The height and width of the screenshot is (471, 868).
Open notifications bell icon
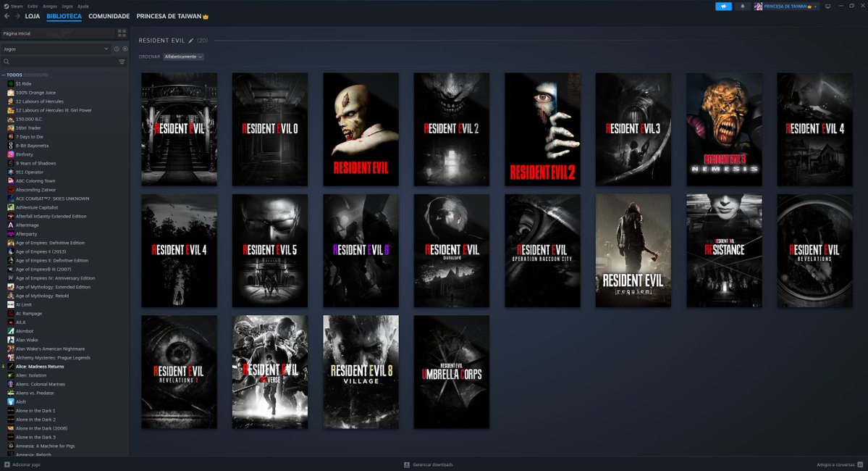(742, 7)
